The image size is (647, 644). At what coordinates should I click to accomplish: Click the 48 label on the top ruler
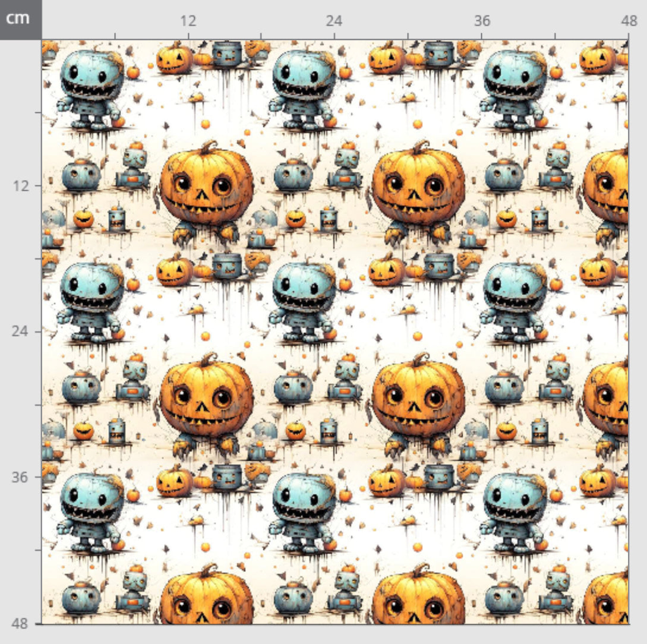click(629, 21)
